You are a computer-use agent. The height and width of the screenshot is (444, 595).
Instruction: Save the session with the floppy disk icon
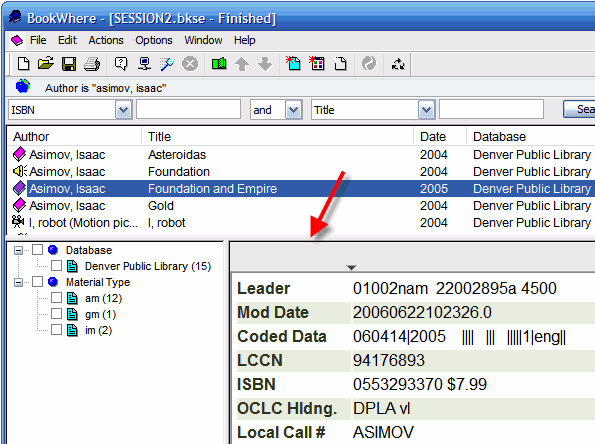[x=69, y=64]
